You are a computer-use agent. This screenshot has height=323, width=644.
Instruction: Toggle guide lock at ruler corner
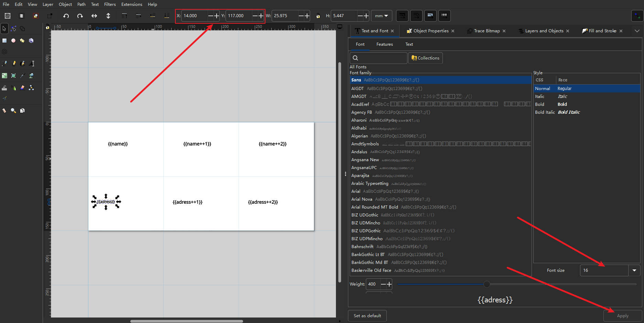coord(47,27)
